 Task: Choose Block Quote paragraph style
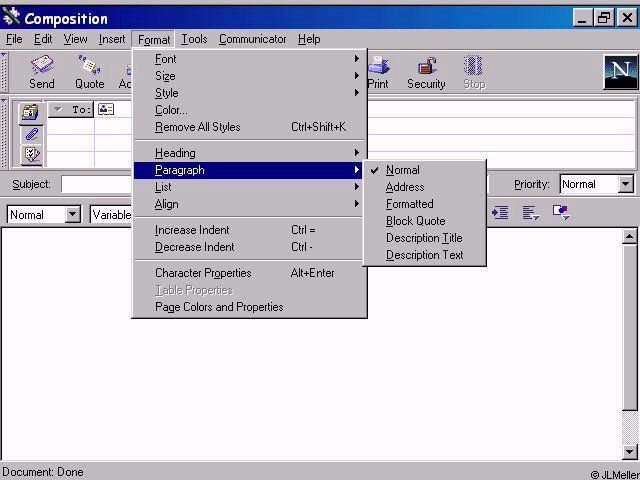click(x=424, y=221)
